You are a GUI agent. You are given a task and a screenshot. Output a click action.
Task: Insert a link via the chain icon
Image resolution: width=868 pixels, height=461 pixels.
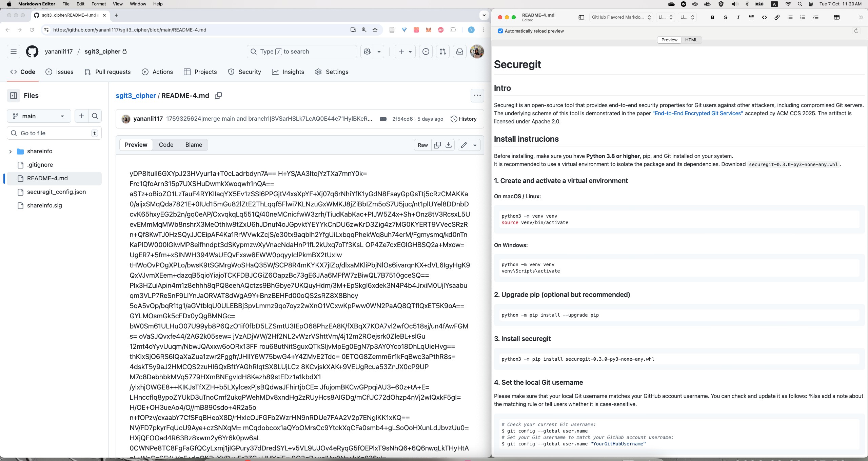pyautogui.click(x=777, y=17)
